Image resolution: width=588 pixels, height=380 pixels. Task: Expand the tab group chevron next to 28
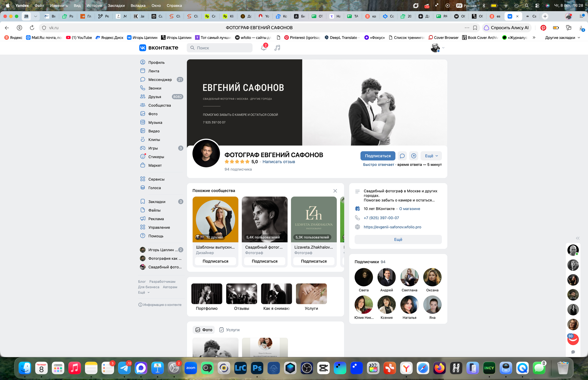click(x=36, y=16)
